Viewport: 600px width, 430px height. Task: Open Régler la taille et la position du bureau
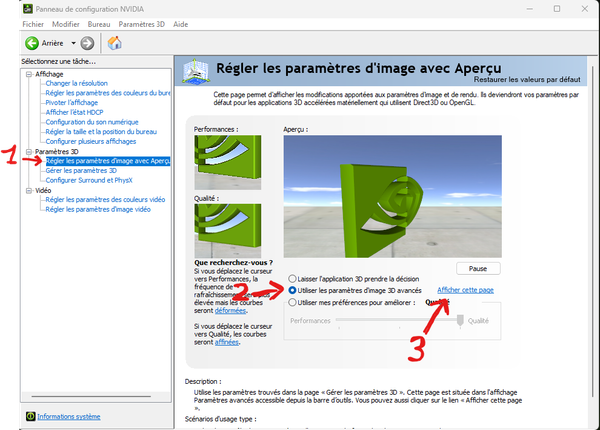101,132
